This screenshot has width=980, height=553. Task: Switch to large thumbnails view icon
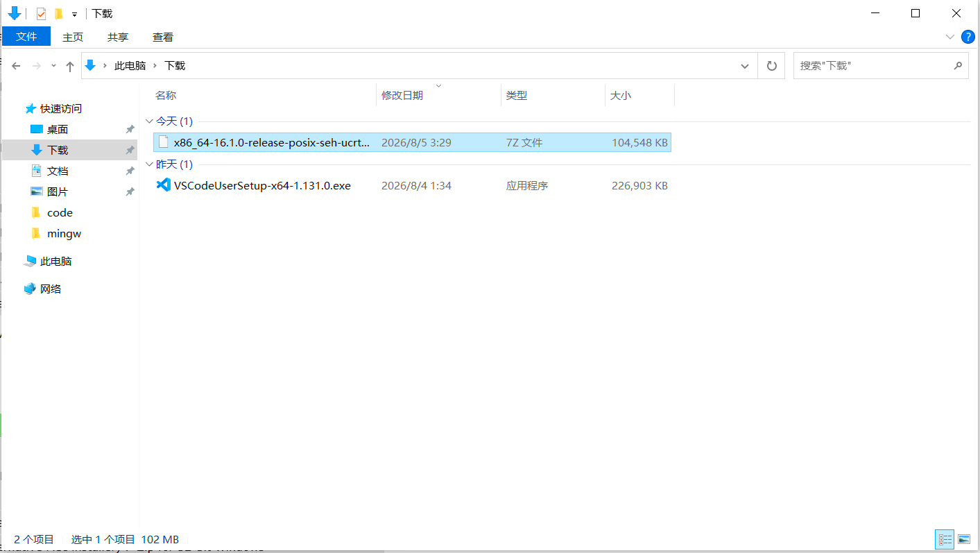pyautogui.click(x=963, y=539)
